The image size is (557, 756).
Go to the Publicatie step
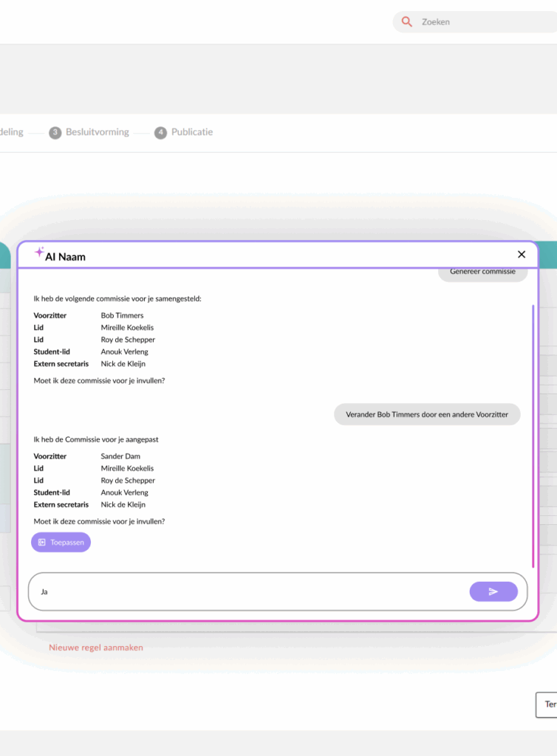click(x=192, y=132)
